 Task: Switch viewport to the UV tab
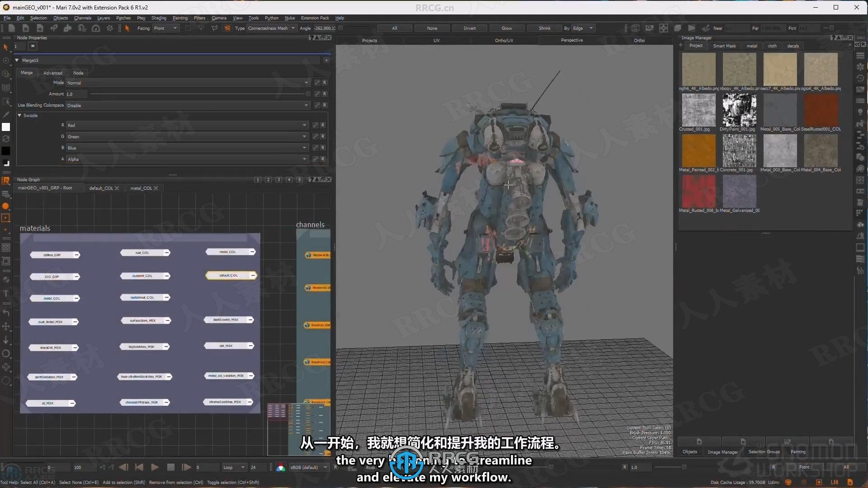pos(437,40)
